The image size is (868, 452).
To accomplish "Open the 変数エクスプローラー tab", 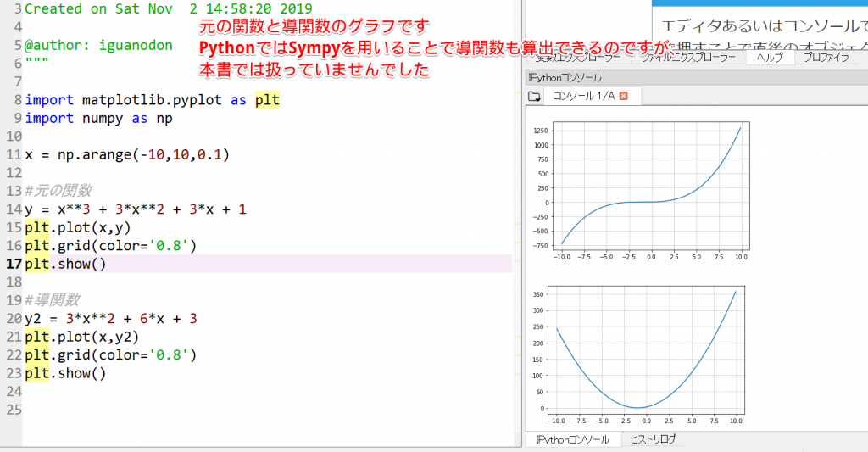I will tap(578, 58).
